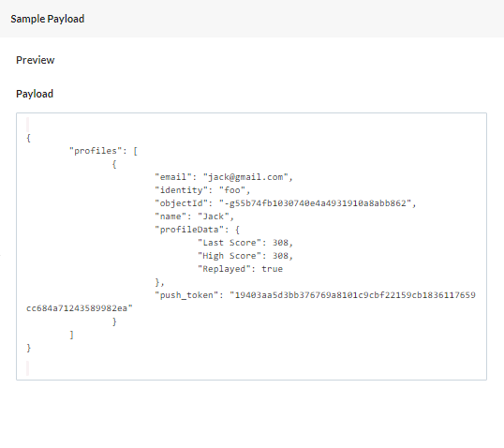Viewport: 504px width, 448px height.
Task: Click the "Replayed": true line
Action: pos(240,269)
